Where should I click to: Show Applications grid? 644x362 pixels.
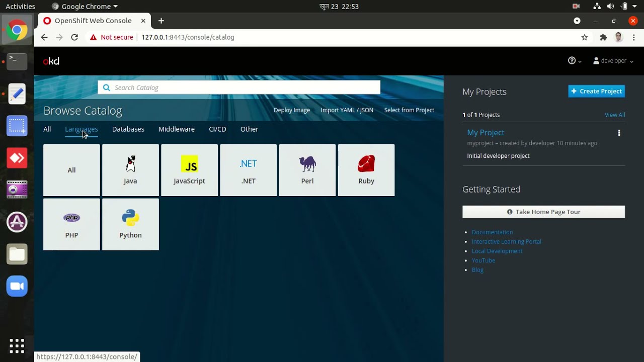[x=17, y=346]
